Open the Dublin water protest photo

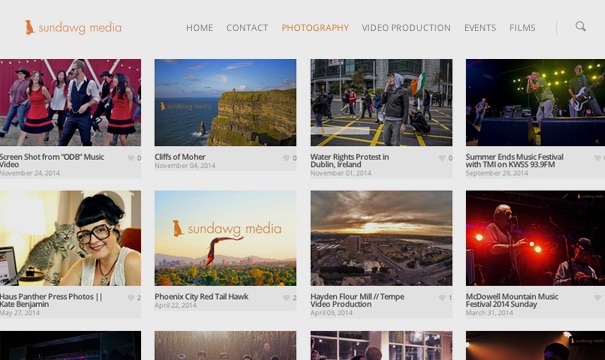click(381, 102)
